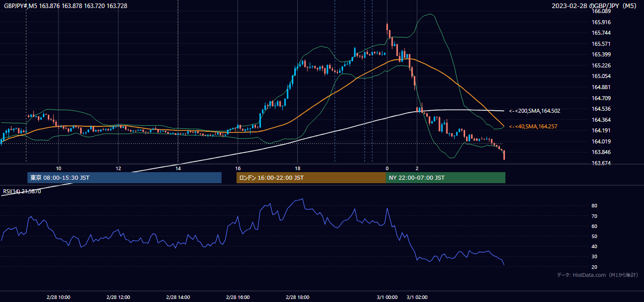Select the NY 22:00-07:00 JST session bar
Image resolution: width=644 pixels, height=302 pixels.
tap(445, 178)
